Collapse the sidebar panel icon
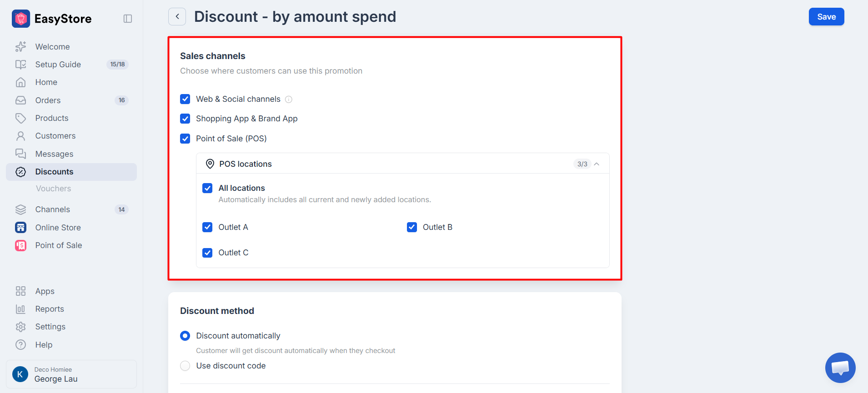868x393 pixels. 128,19
